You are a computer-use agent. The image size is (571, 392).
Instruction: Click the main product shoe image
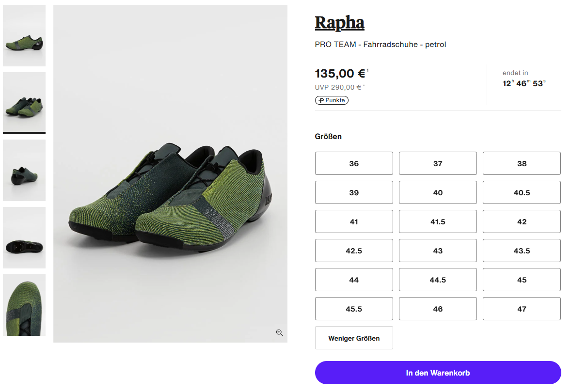[170, 194]
